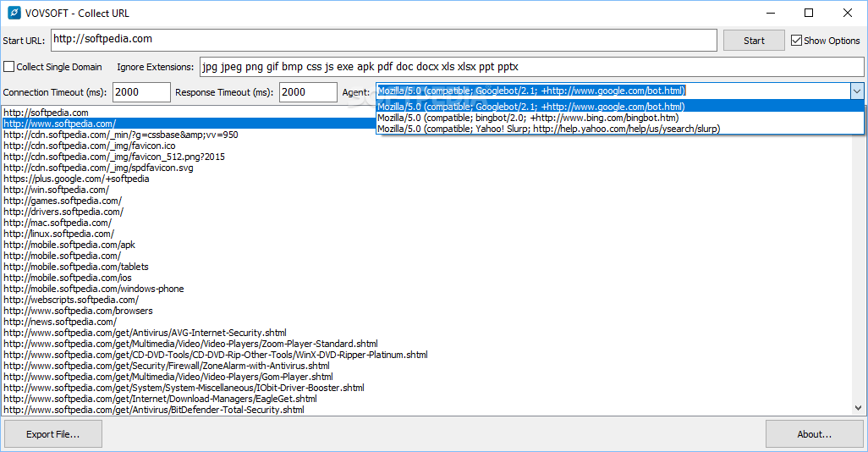Image resolution: width=868 pixels, height=452 pixels.
Task: Select the mobile.softpedia.com/apk row
Action: pos(426,245)
